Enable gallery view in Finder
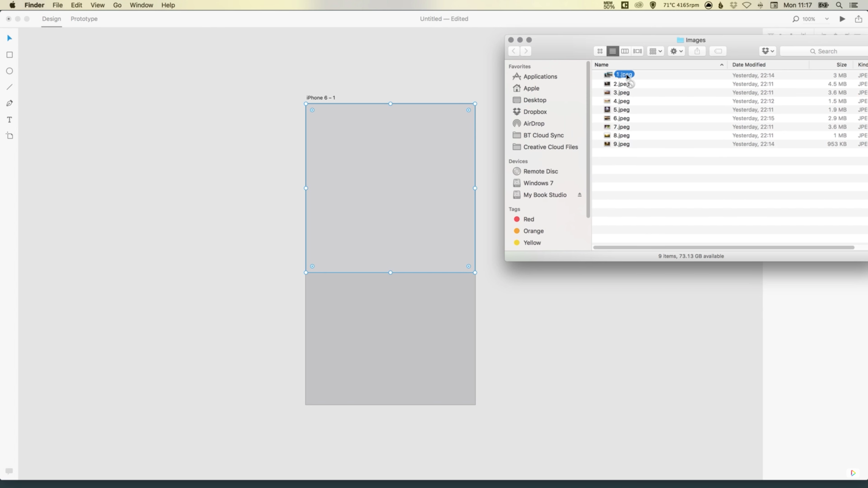 (x=638, y=51)
